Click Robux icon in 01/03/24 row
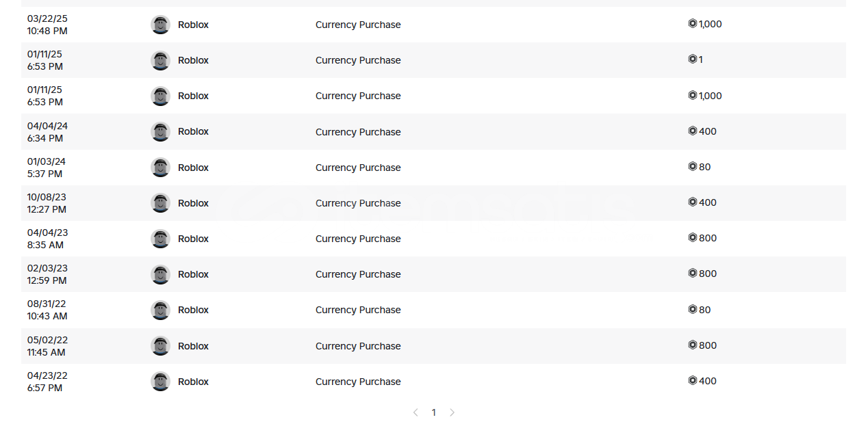This screenshot has height=424, width=868. pos(692,167)
